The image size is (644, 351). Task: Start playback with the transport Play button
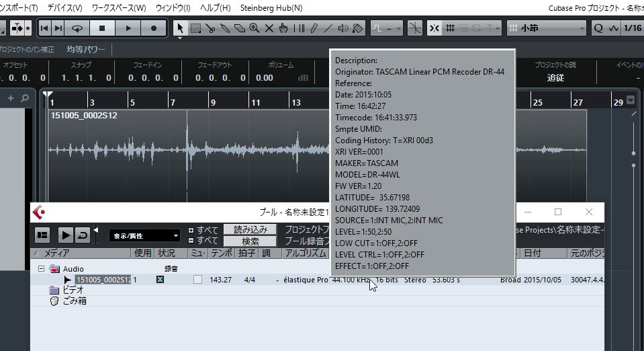tap(128, 28)
